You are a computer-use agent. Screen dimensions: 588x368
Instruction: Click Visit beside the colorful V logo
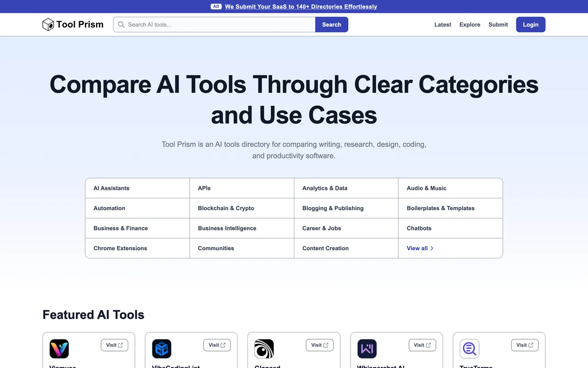[x=114, y=345]
